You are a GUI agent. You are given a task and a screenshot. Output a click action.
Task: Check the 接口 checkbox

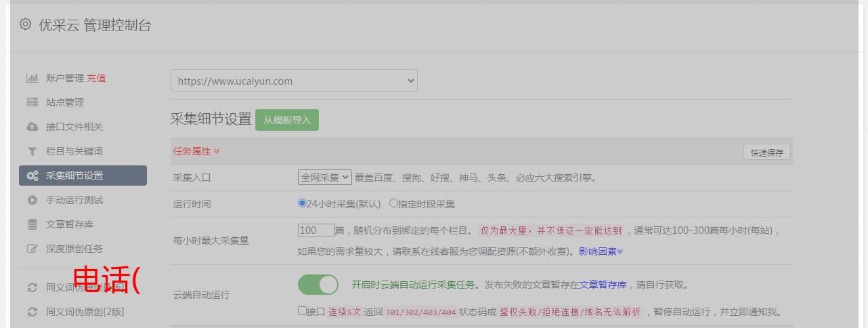(302, 311)
